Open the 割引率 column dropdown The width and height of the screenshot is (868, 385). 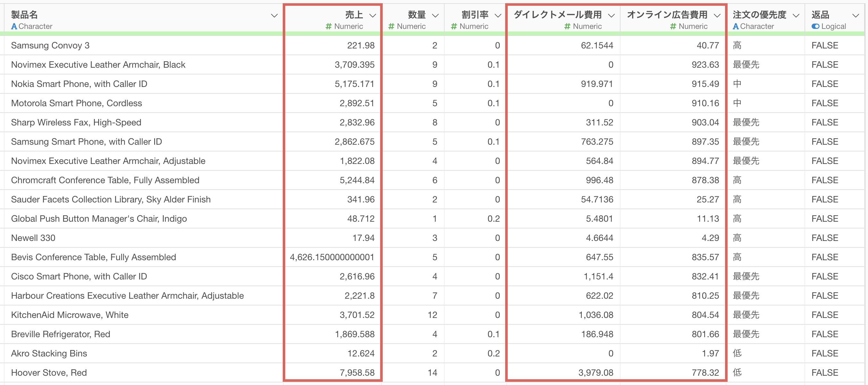[498, 15]
